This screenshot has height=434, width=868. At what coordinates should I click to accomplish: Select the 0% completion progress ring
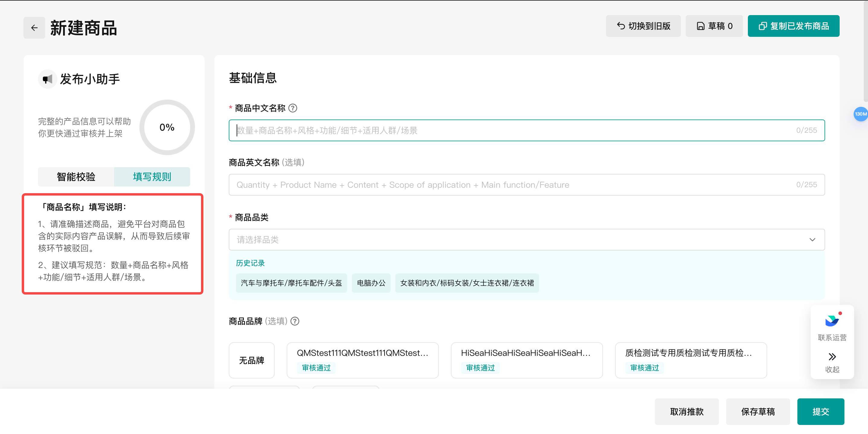coord(167,127)
